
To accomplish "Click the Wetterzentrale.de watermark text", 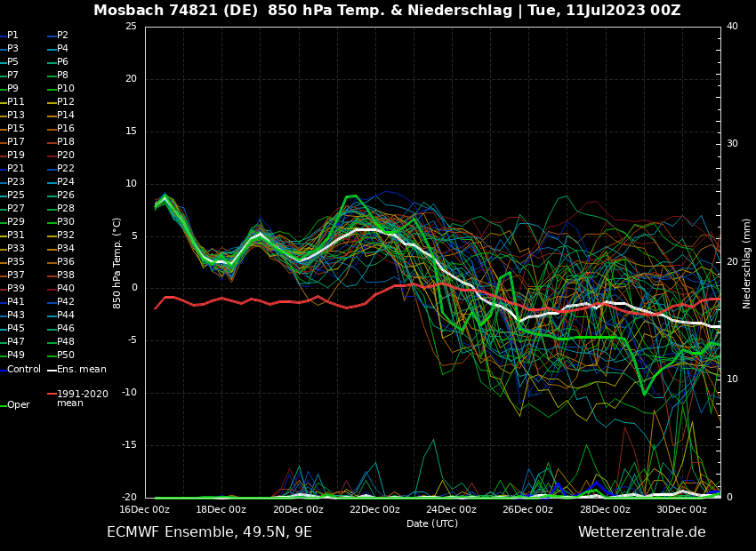I will (x=641, y=532).
